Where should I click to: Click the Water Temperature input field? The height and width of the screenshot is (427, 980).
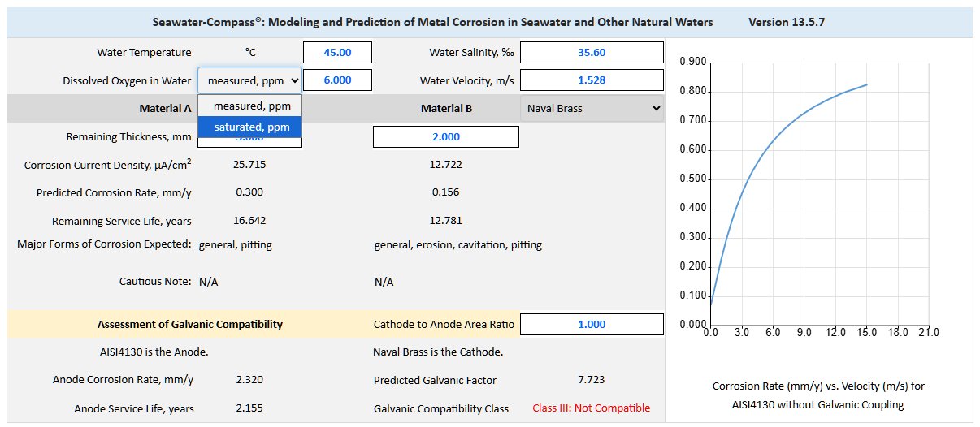tap(337, 53)
